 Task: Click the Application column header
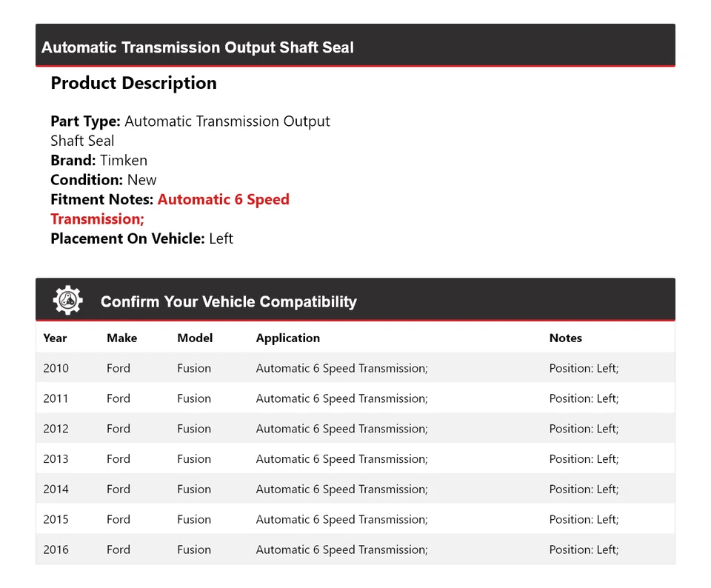point(287,338)
